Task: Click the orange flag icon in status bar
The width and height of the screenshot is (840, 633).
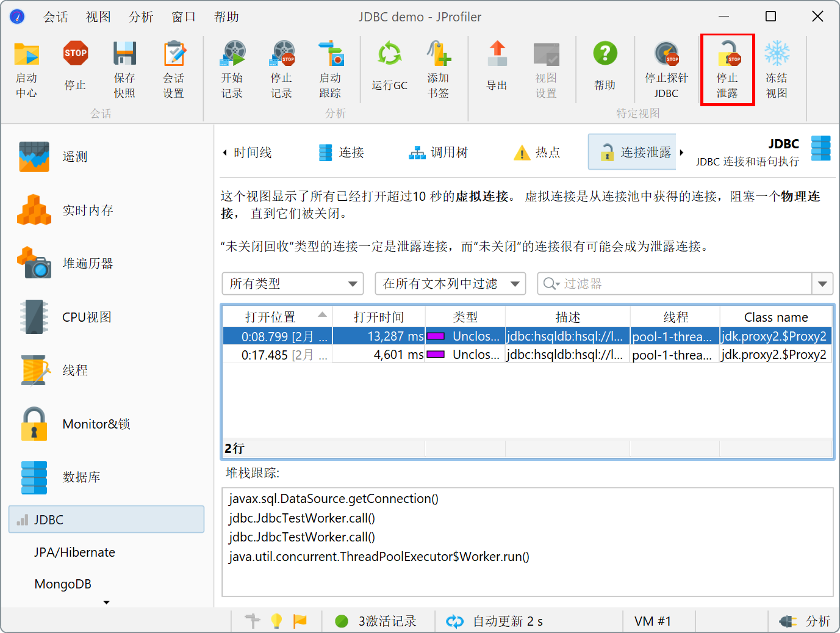Action: [x=300, y=621]
